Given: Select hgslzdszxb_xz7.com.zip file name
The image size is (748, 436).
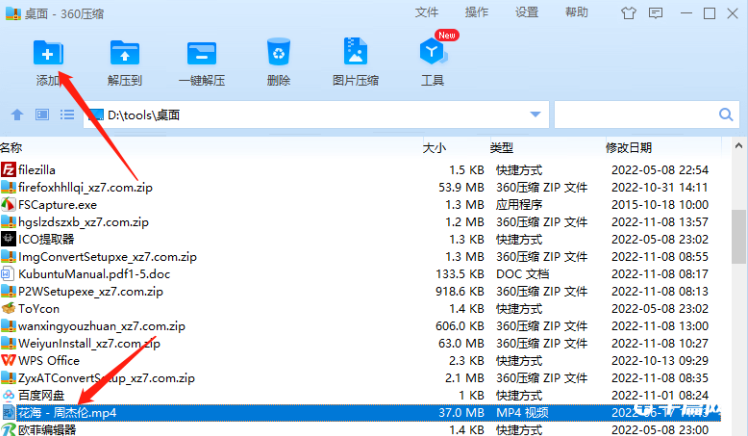Looking at the screenshot, I should click(83, 222).
